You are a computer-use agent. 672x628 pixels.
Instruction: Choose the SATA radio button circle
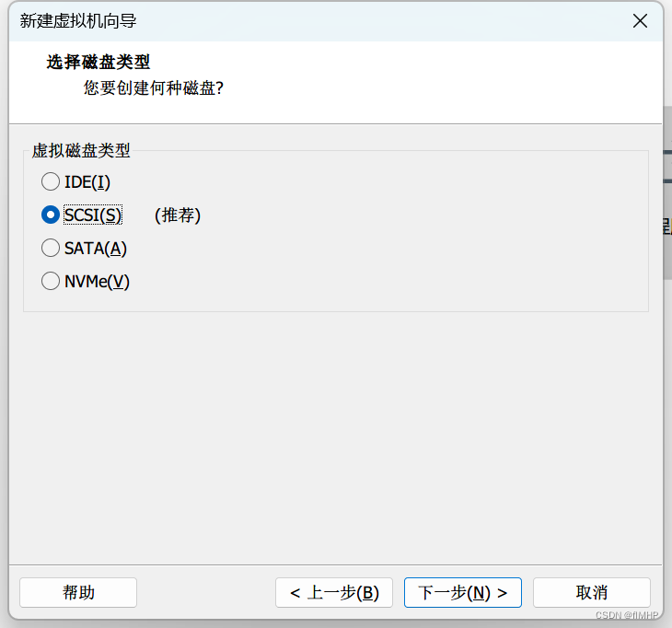point(51,249)
